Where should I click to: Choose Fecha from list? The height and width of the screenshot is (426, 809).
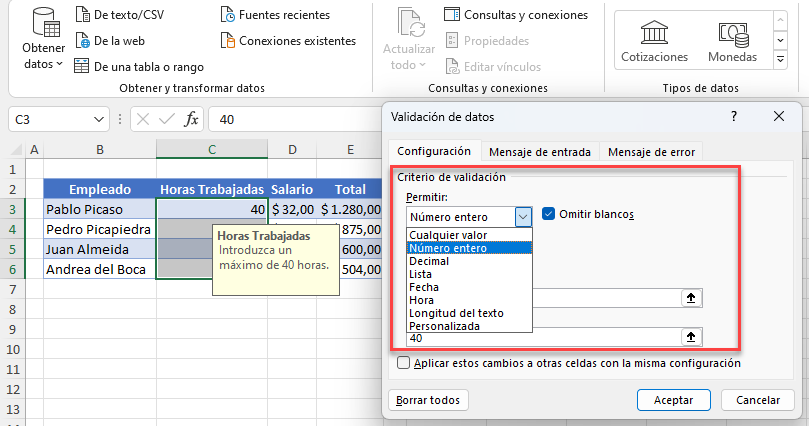469,287
